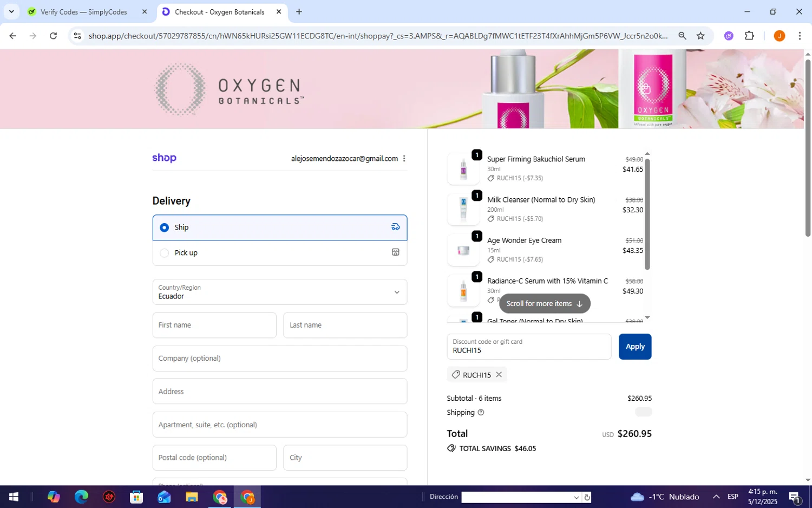
Task: Open the weather Nublado widget
Action: click(x=665, y=497)
